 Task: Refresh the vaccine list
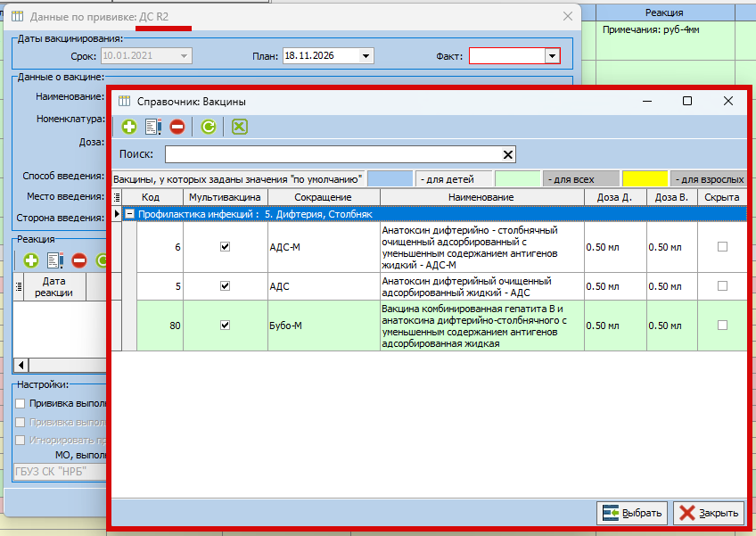pos(209,127)
